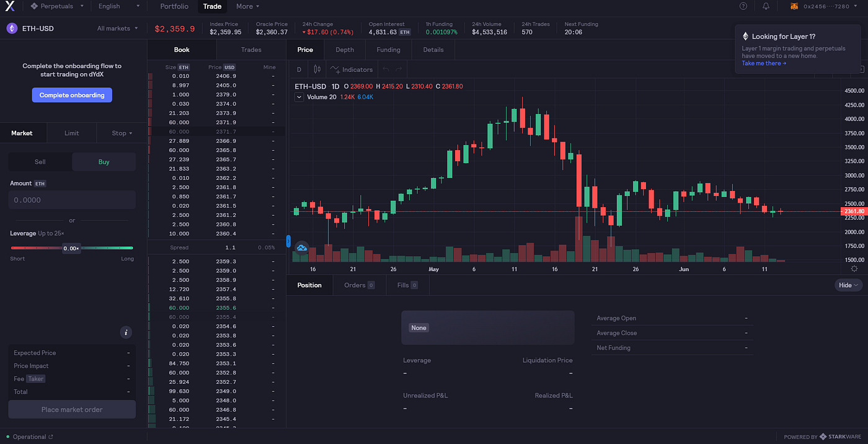
Task: Open the help question-mark icon
Action: click(743, 6)
